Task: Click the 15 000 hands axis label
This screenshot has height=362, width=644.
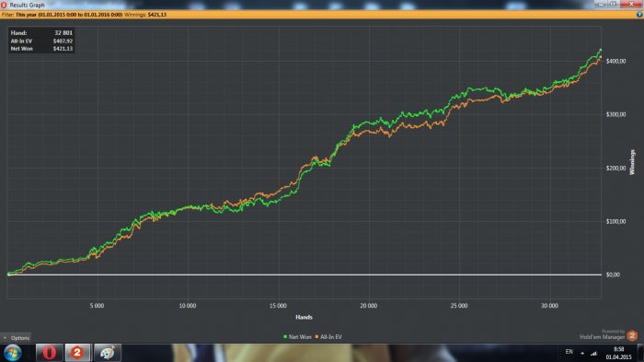Action: [278, 306]
